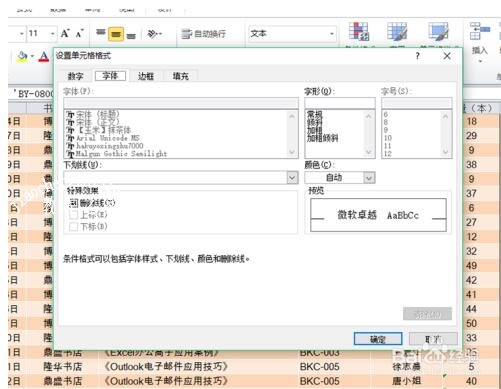This screenshot has height=389, width=501.
Task: Select size 6 in size list
Action: pos(385,114)
